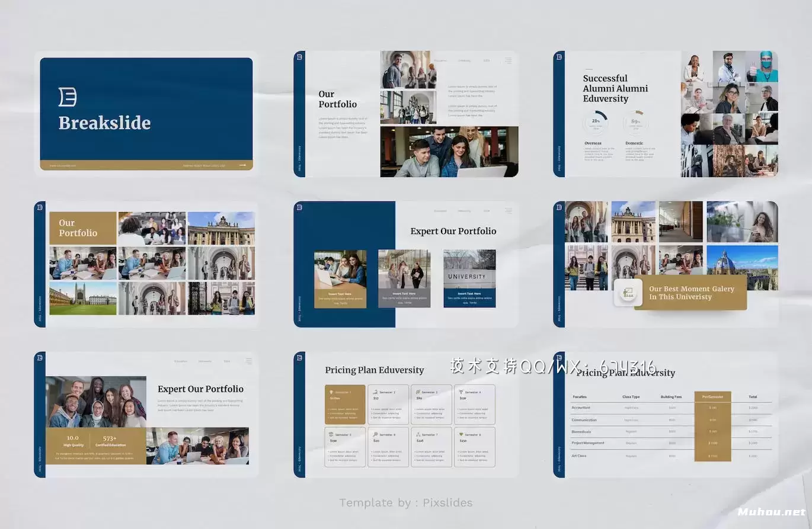Click the Project Management row label

[x=588, y=443]
